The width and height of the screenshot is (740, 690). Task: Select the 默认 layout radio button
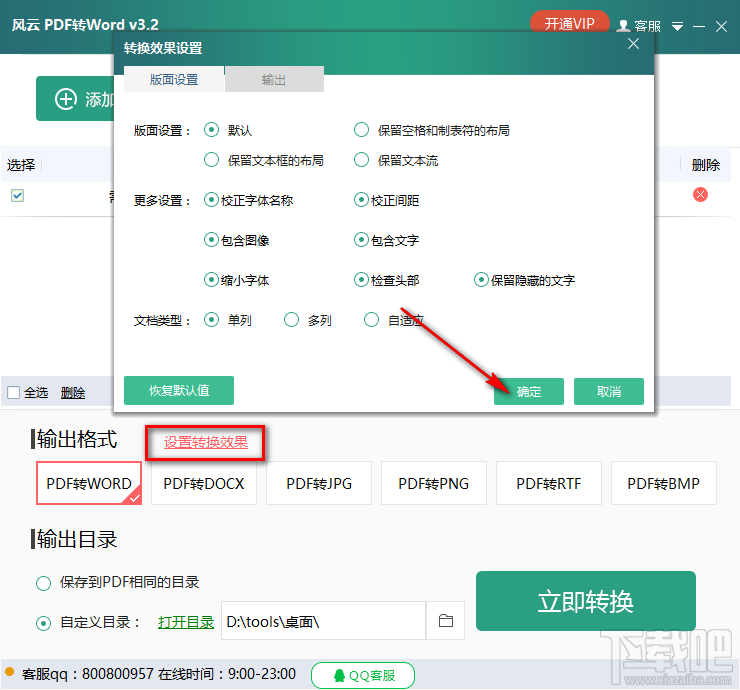[211, 130]
